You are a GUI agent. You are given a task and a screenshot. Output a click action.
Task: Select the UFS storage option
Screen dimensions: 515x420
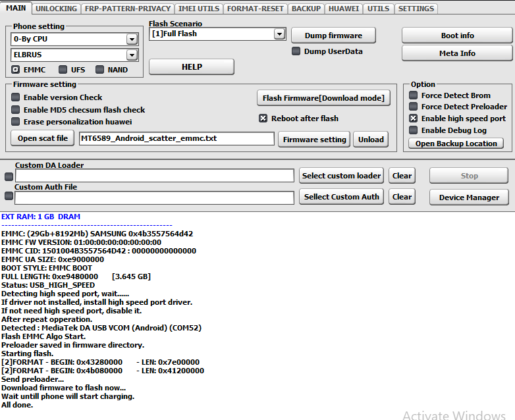63,70
